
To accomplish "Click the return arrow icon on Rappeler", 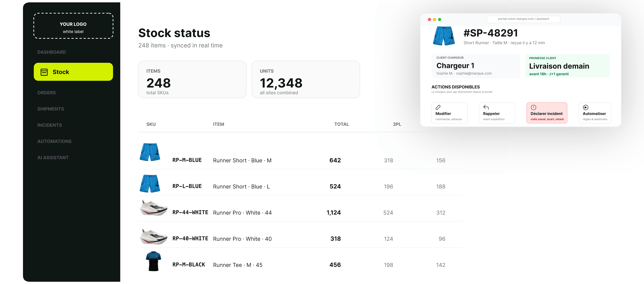I will pyautogui.click(x=486, y=107).
